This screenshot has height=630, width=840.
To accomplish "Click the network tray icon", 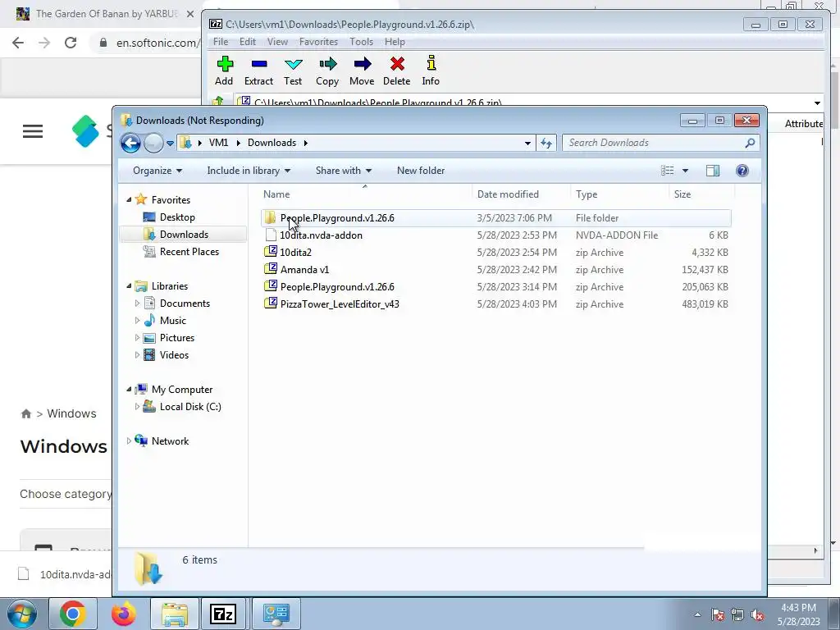I will (x=737, y=614).
